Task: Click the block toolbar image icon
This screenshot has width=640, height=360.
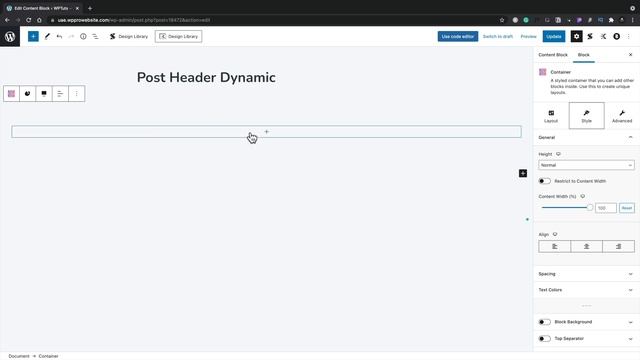Action: [44, 93]
